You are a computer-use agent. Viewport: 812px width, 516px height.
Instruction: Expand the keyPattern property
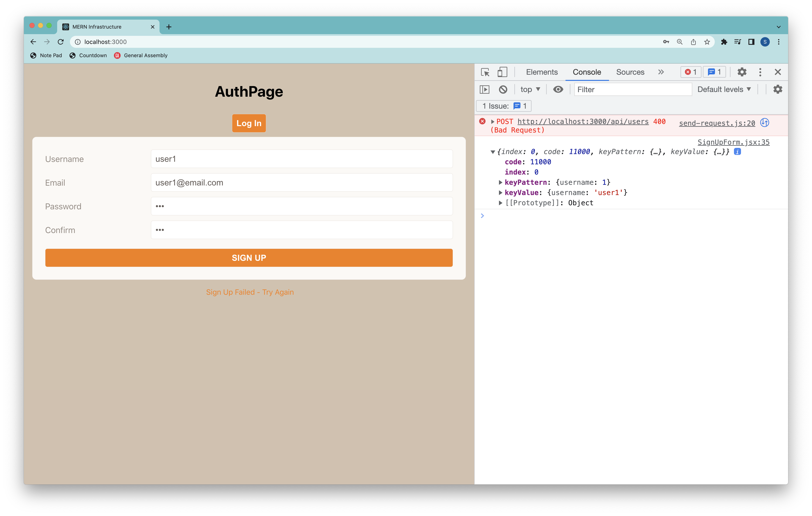click(500, 183)
